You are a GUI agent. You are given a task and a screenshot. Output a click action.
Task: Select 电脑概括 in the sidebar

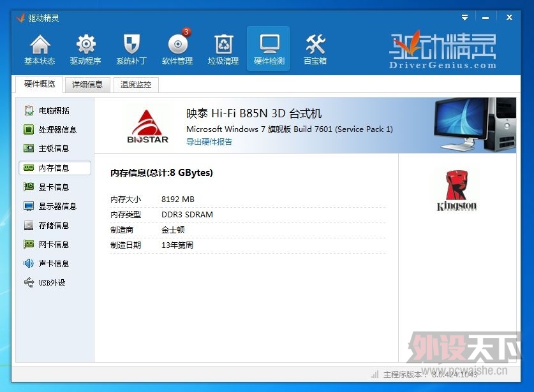point(55,111)
